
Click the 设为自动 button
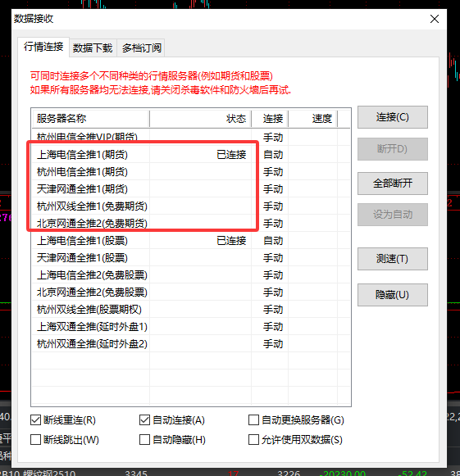coord(393,215)
